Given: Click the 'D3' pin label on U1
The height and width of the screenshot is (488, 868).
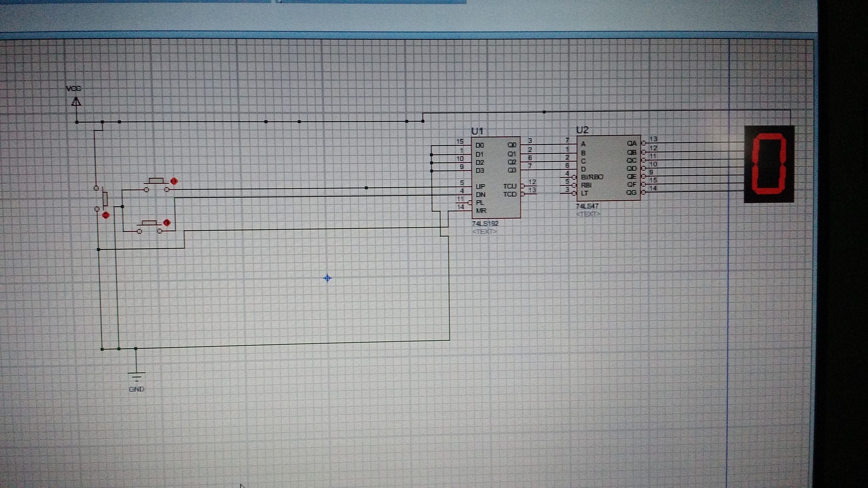Looking at the screenshot, I should point(479,171).
